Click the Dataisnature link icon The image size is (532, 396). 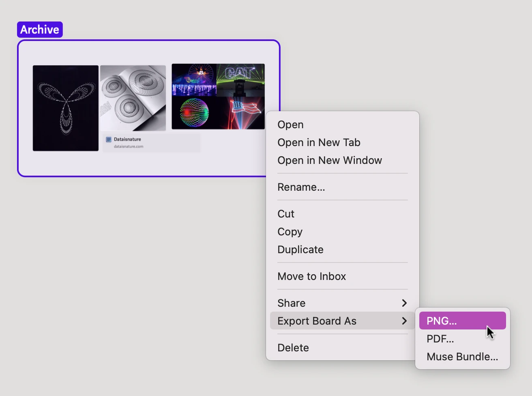tap(109, 140)
